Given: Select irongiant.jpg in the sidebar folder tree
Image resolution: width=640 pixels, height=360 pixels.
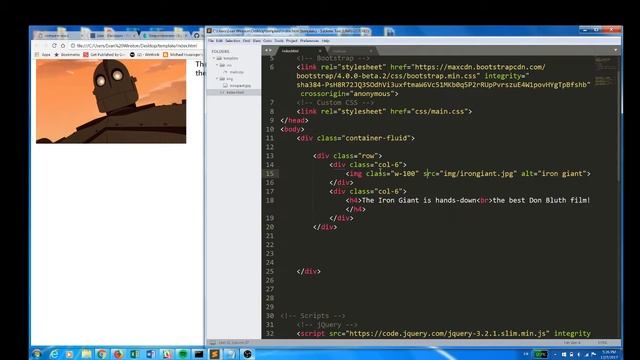Looking at the screenshot, I should point(240,86).
